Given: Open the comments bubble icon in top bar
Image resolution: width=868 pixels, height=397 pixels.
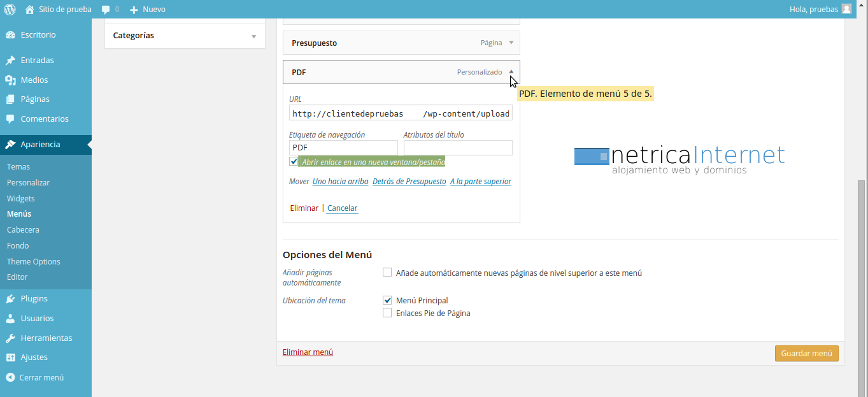Looking at the screenshot, I should coord(106,10).
